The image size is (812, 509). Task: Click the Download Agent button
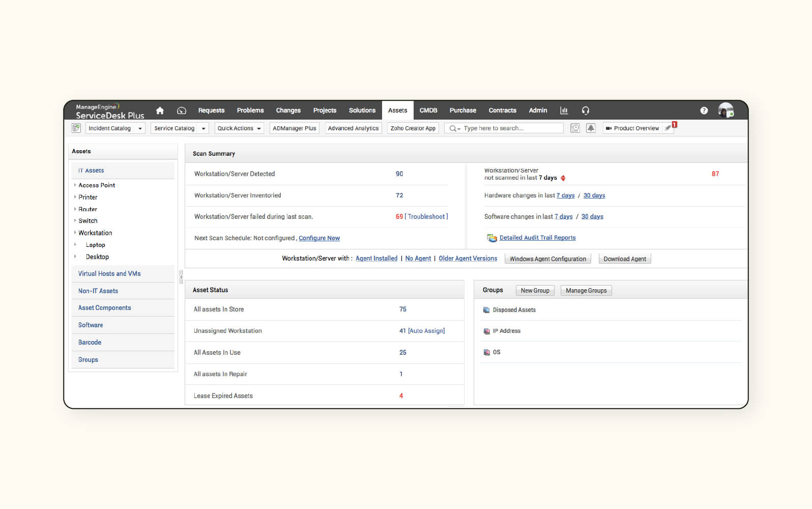click(x=625, y=259)
